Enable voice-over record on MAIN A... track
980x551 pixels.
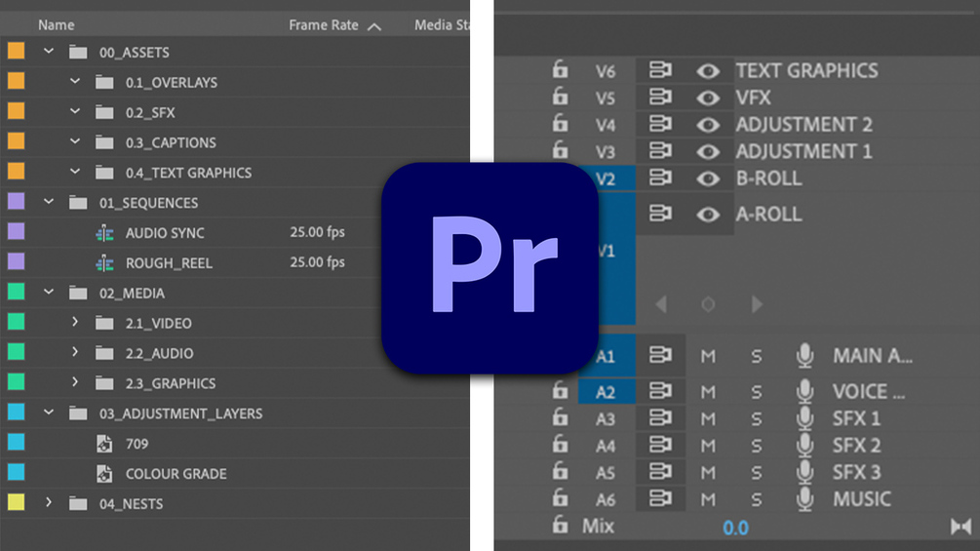pos(805,355)
